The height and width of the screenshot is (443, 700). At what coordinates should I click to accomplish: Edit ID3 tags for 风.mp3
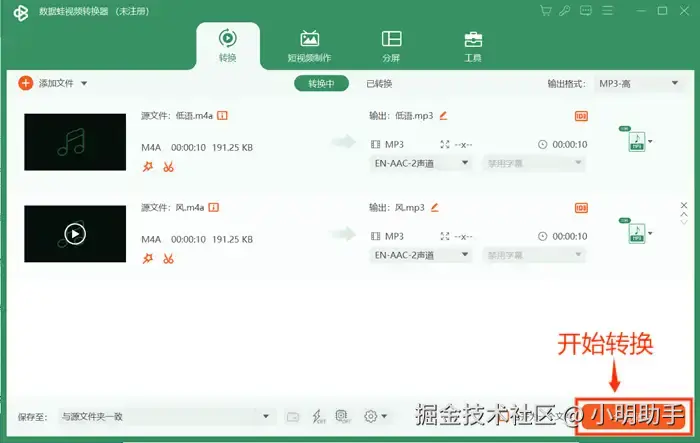click(581, 208)
